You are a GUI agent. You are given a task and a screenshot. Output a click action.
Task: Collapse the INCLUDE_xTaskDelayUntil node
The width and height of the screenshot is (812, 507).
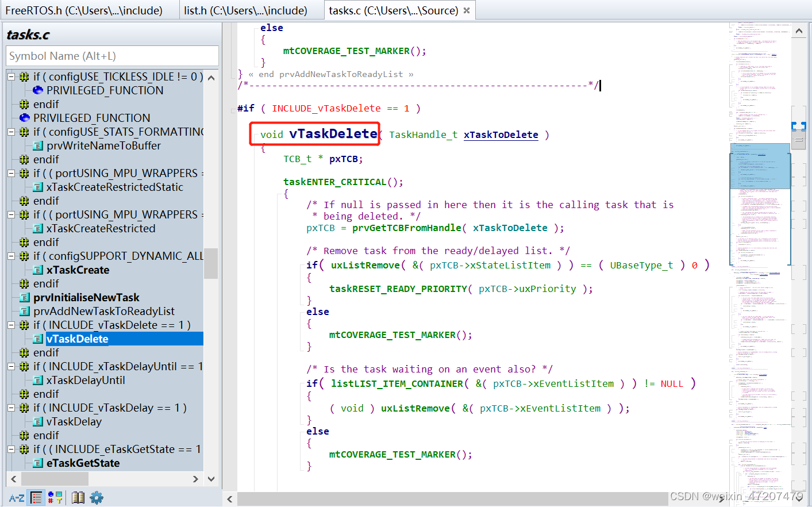[11, 366]
